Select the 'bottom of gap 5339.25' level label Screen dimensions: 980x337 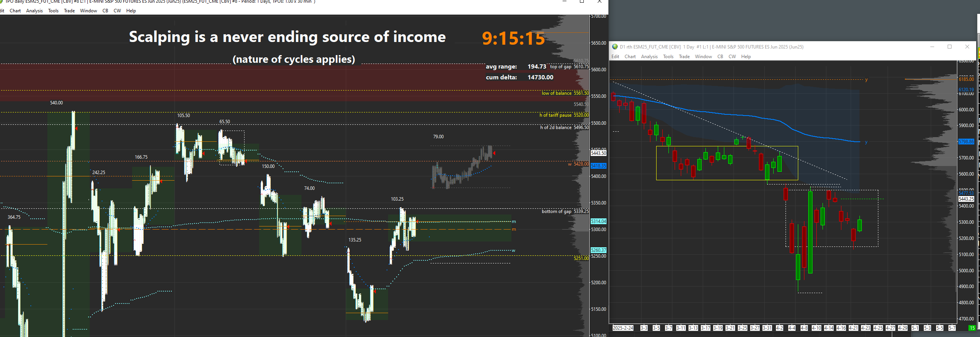565,211
